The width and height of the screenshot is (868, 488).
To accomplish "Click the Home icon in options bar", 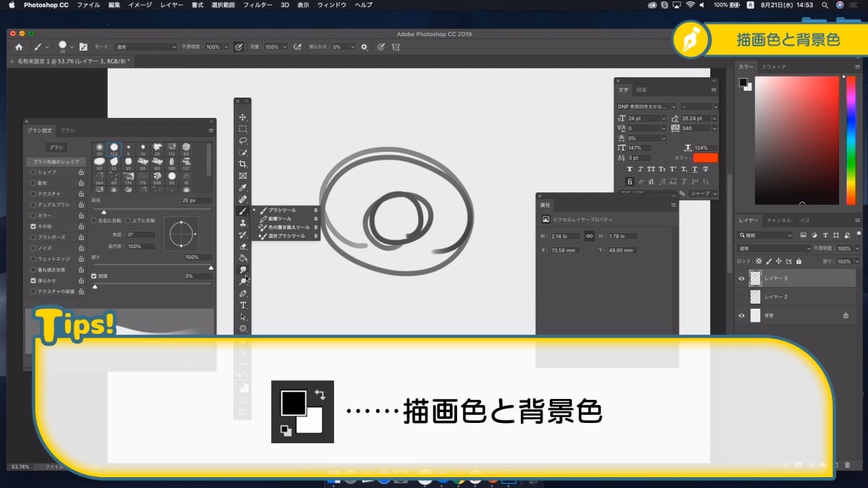I will point(20,46).
